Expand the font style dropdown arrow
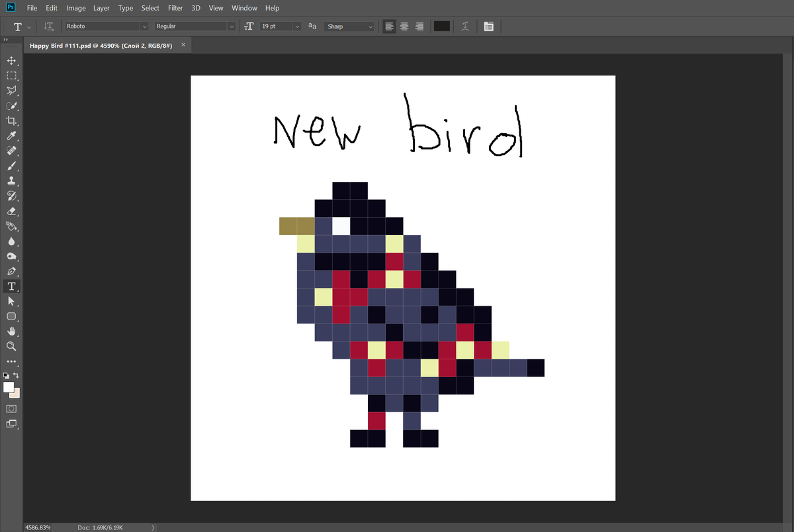This screenshot has height=532, width=794. pyautogui.click(x=232, y=26)
